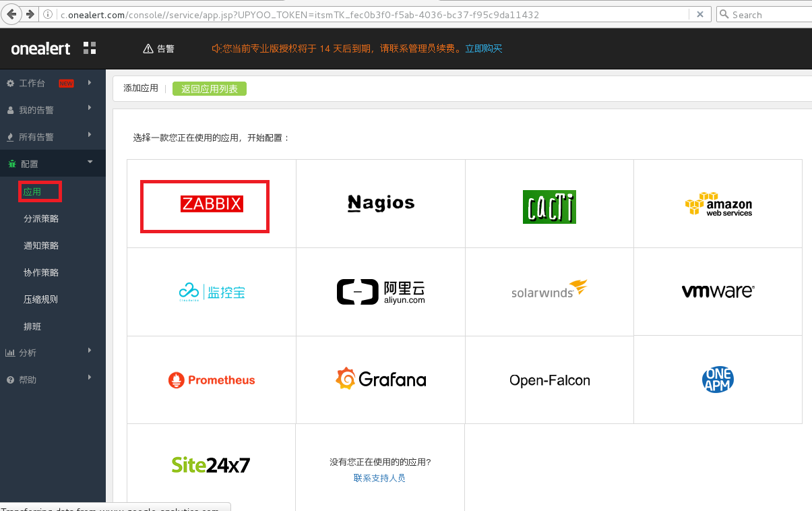Click the 没有您正在使用的的应用? text
Image resolution: width=812 pixels, height=511 pixels.
coord(380,462)
